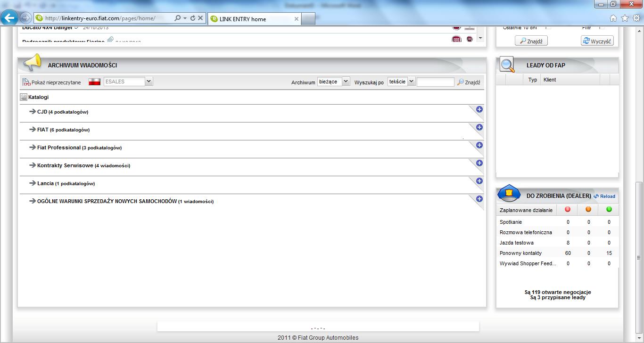Click the Katalogi folder icon
The width and height of the screenshot is (644, 343).
pyautogui.click(x=24, y=97)
